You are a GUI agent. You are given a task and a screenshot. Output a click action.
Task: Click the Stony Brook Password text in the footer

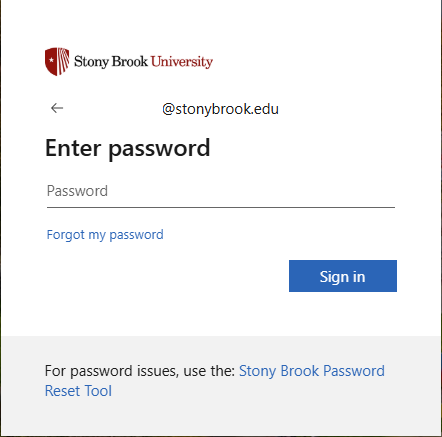(312, 371)
